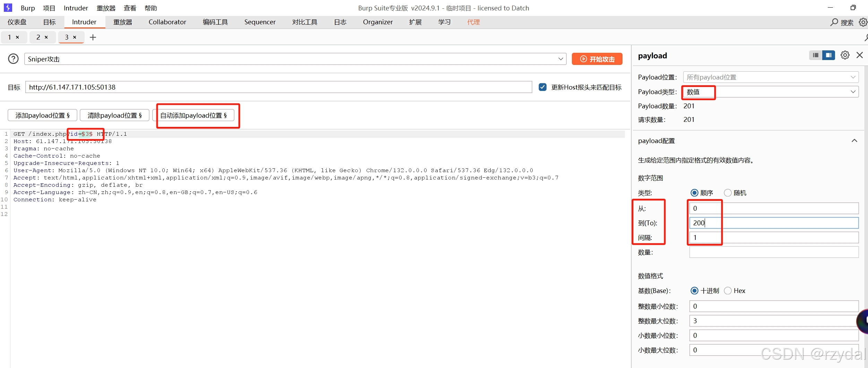Open the 查看 menu
Viewport: 868px width, 368px height.
click(130, 8)
